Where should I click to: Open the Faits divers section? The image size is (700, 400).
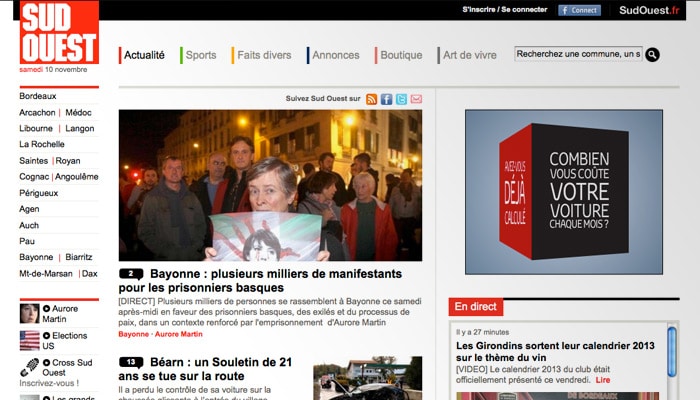(x=264, y=55)
